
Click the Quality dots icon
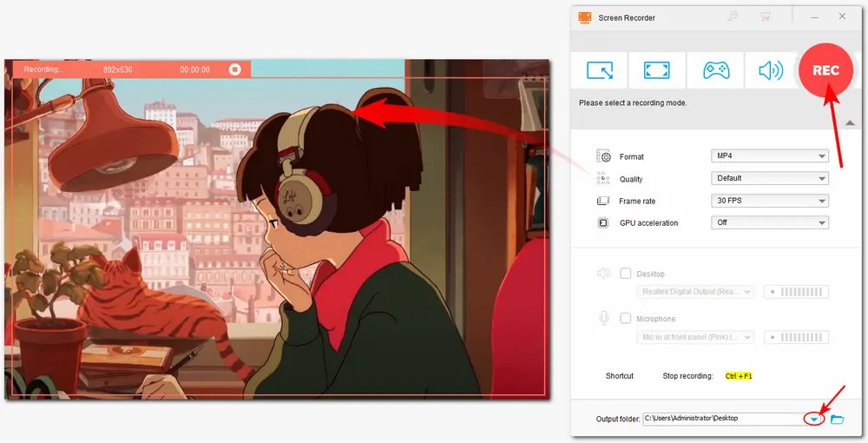603,178
